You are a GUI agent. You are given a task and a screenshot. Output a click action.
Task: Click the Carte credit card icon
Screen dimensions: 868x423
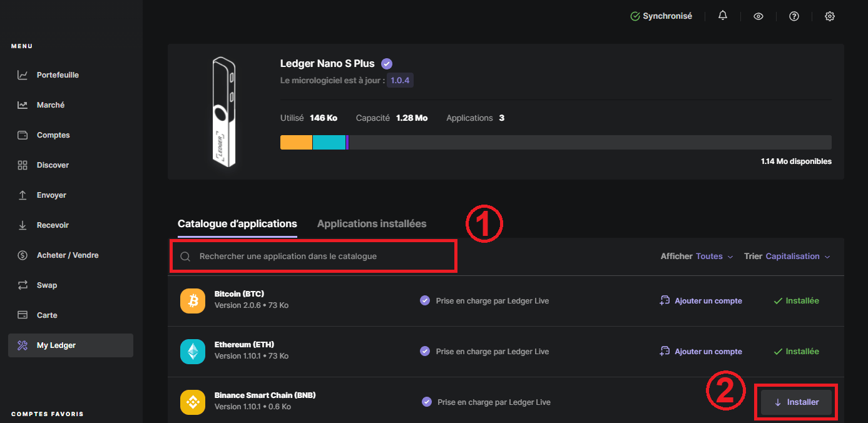pos(23,315)
